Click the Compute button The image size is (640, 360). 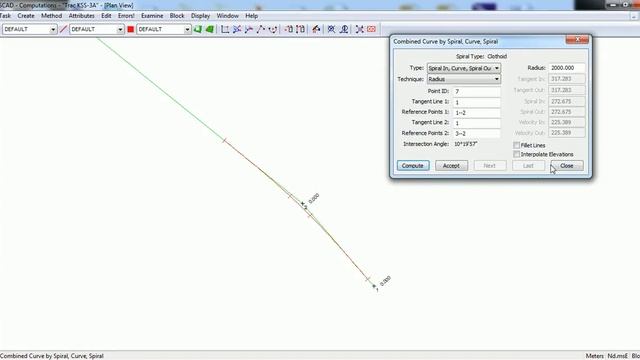(x=413, y=166)
